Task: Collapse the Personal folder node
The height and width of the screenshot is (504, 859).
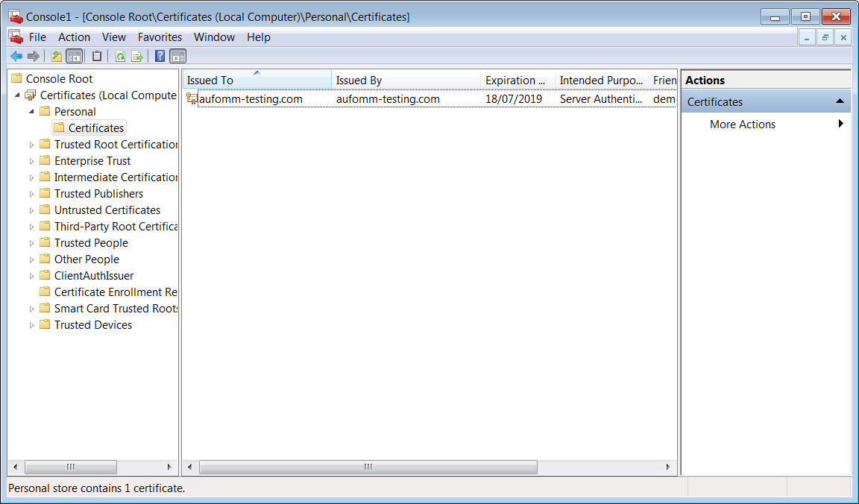Action: [x=31, y=111]
